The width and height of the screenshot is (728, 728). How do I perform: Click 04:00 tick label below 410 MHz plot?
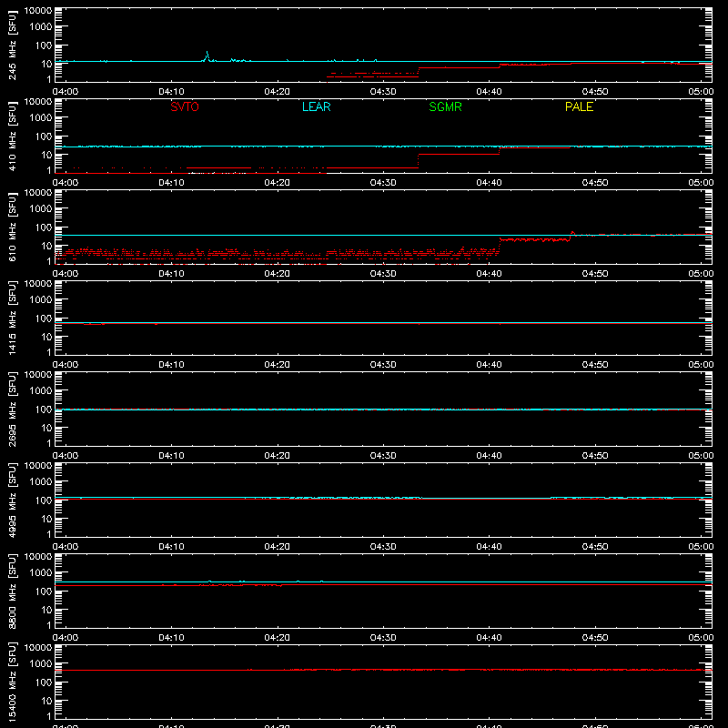tap(66, 183)
